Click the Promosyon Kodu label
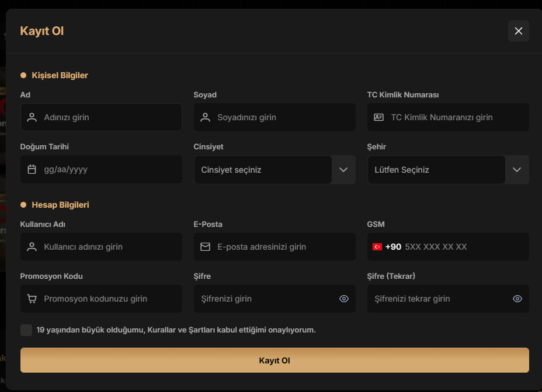The height and width of the screenshot is (392, 542). pos(51,276)
